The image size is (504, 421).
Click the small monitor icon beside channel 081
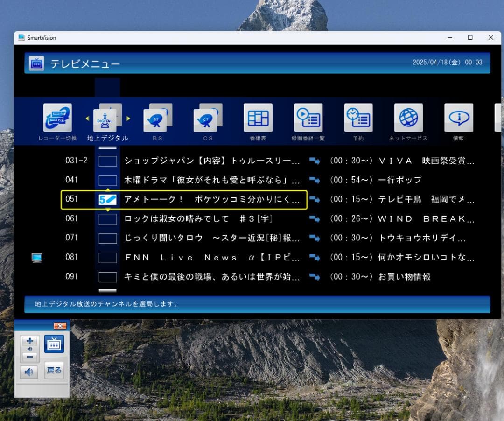click(x=36, y=257)
